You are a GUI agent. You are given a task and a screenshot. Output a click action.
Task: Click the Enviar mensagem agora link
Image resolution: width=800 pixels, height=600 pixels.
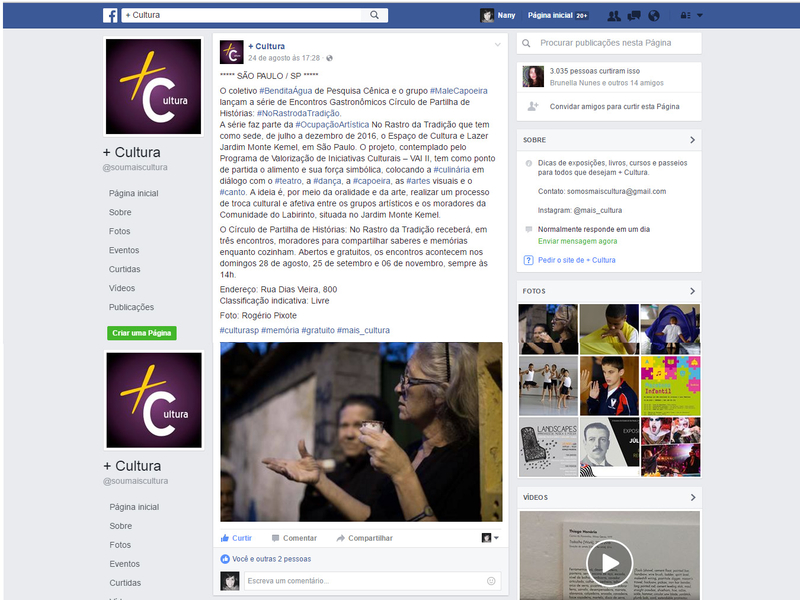[x=578, y=241]
